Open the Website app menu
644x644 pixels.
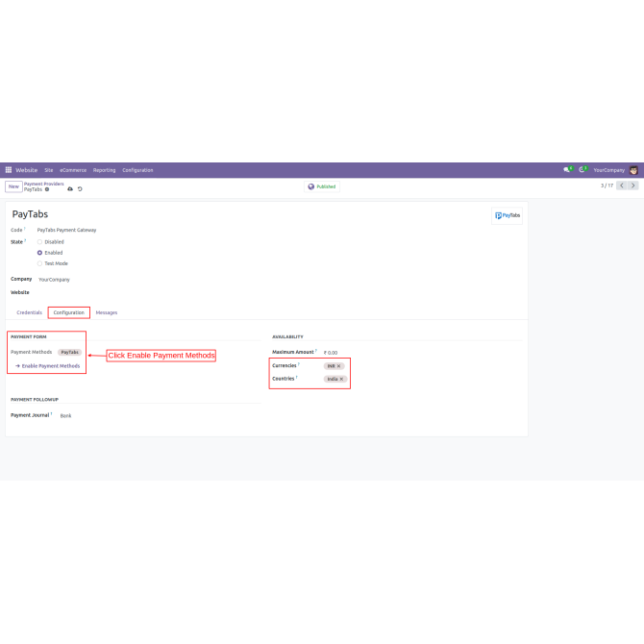[x=27, y=170]
